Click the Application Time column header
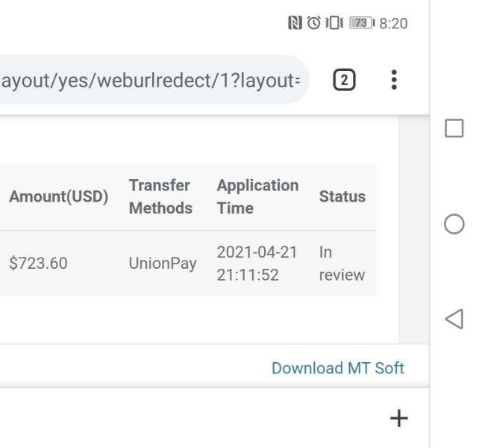This screenshot has height=448, width=479. click(257, 197)
